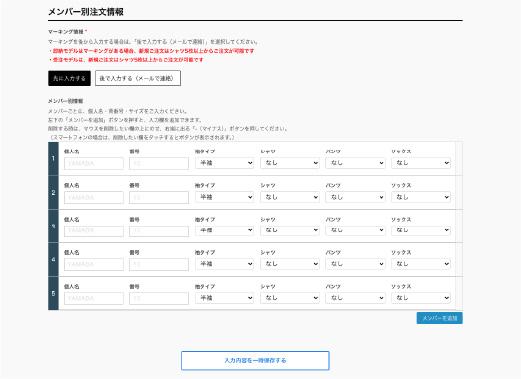Open パンツ dropdown in row 5
Viewport: 521px width, 379px height.
pos(355,298)
